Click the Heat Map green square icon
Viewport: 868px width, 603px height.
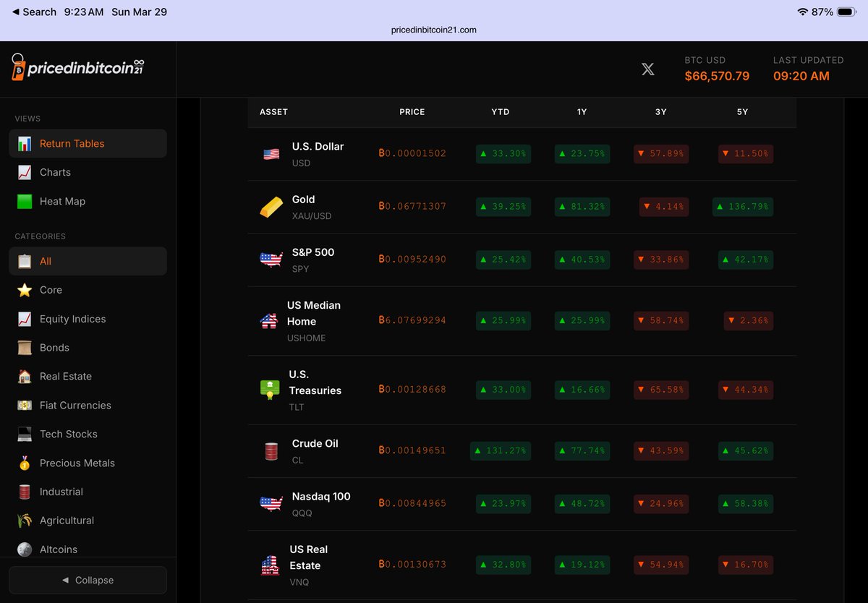click(x=25, y=201)
